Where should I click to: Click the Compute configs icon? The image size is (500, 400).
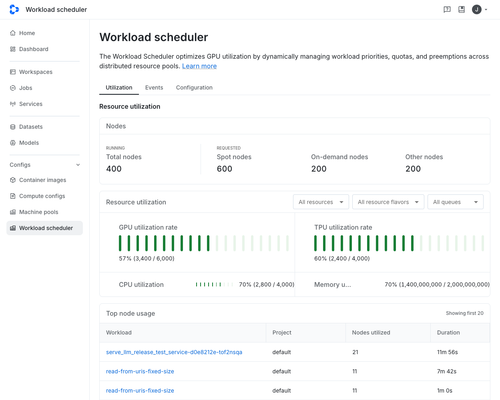coord(13,196)
